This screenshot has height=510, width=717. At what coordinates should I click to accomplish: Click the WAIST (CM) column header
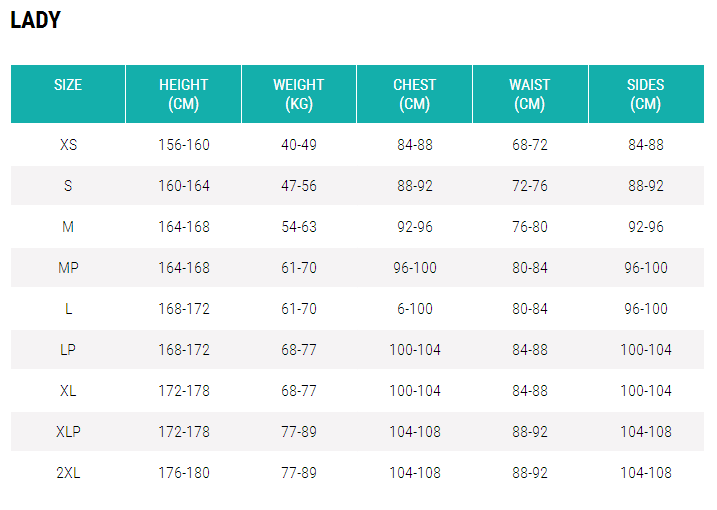530,94
